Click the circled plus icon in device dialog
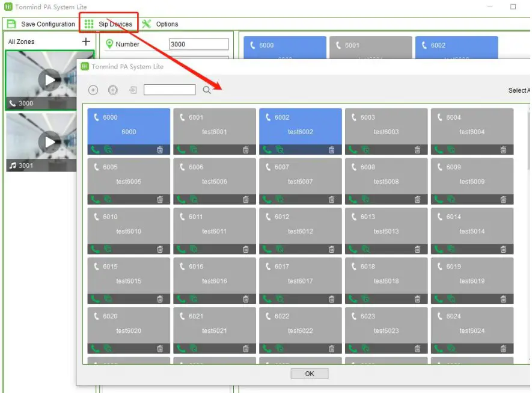Screen dimensions: 532x393 (x=113, y=90)
